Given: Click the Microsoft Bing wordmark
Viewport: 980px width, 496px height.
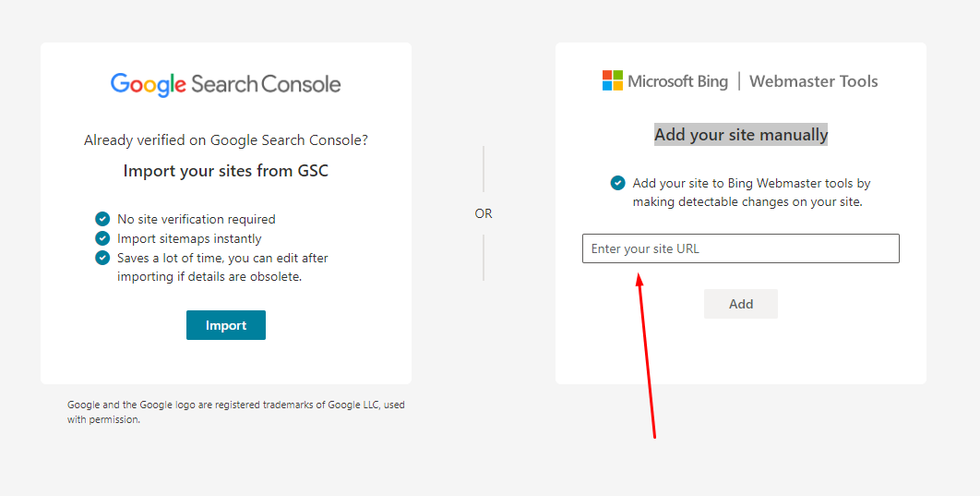Looking at the screenshot, I should (x=678, y=81).
